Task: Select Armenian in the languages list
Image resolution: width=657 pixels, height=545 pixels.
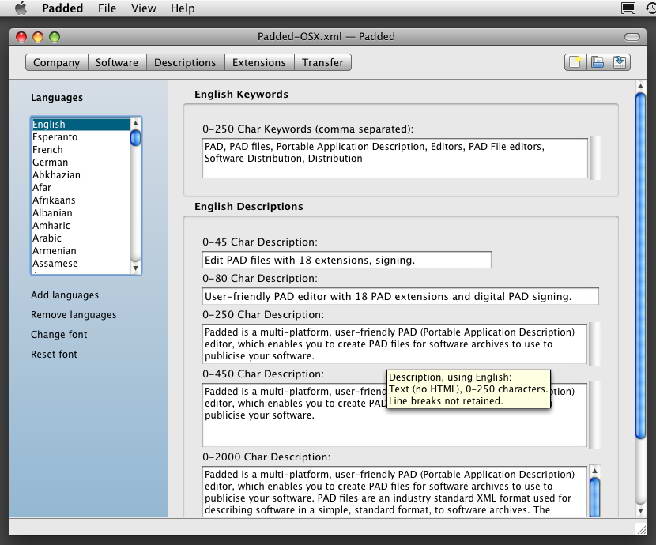Action: click(81, 251)
